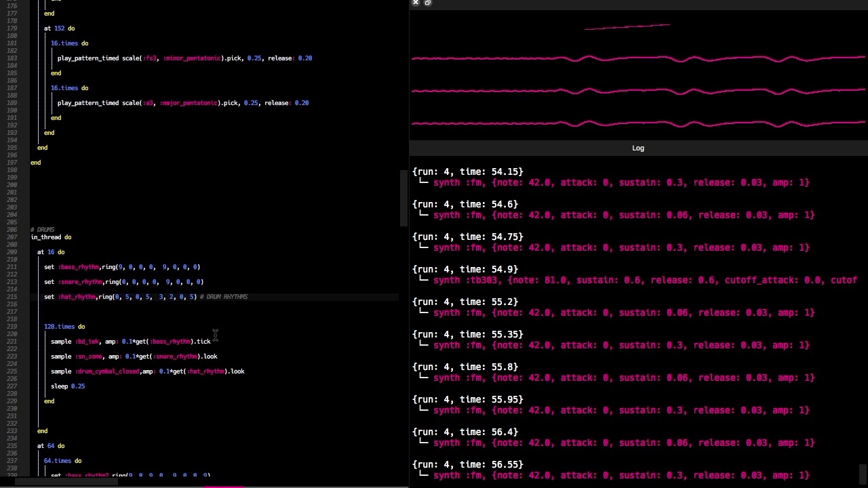Click the log entry '{run: 4, time: 55.8}'
868x488 pixels.
point(465,367)
